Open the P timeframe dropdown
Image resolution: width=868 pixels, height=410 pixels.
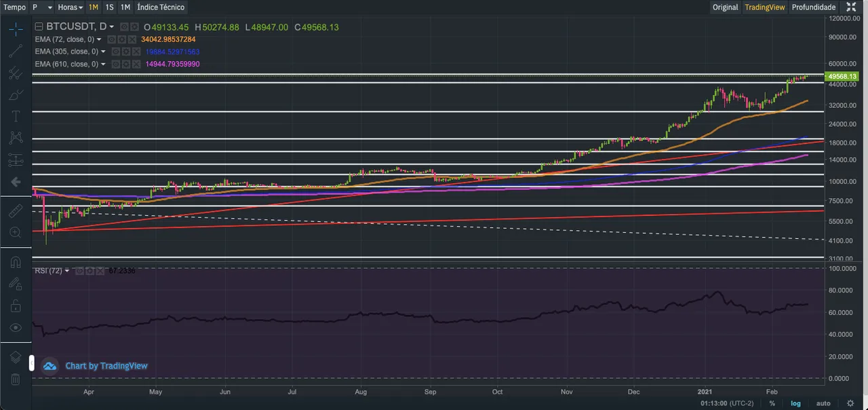click(x=41, y=7)
